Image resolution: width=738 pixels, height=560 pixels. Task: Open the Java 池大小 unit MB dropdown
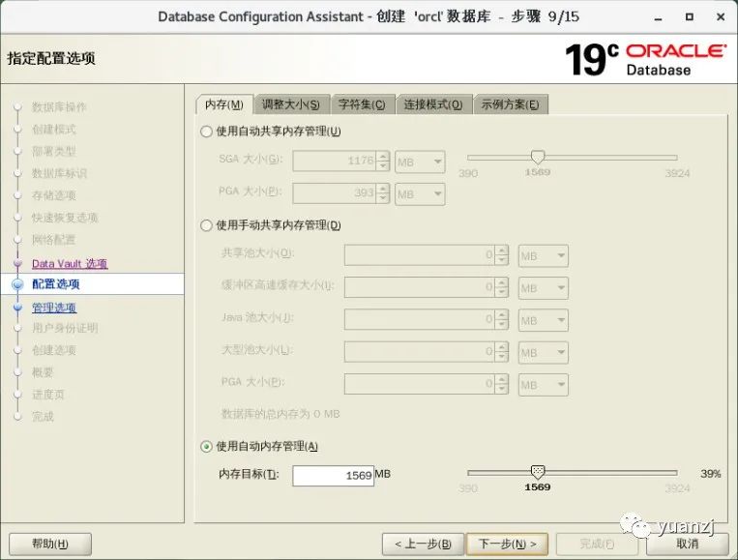(x=544, y=320)
